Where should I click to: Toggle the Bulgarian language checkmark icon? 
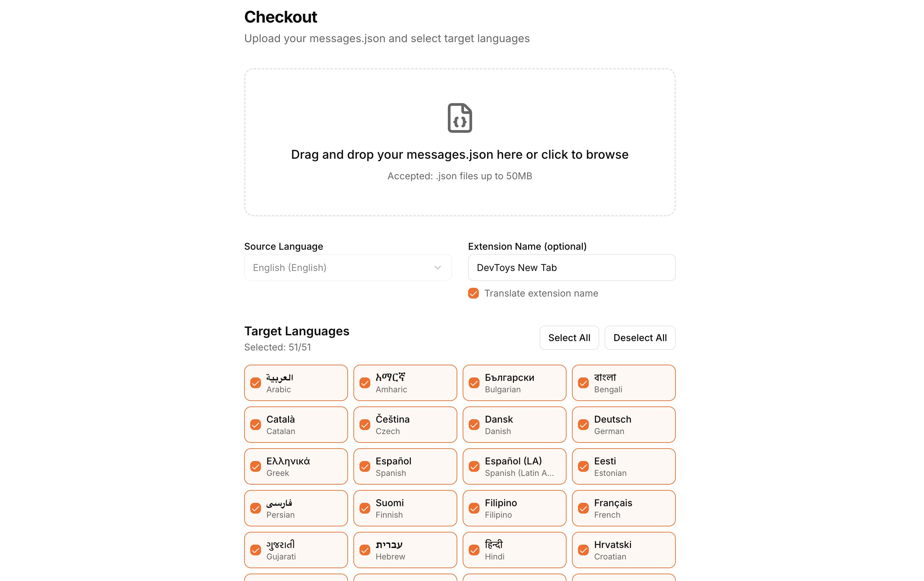coord(474,383)
